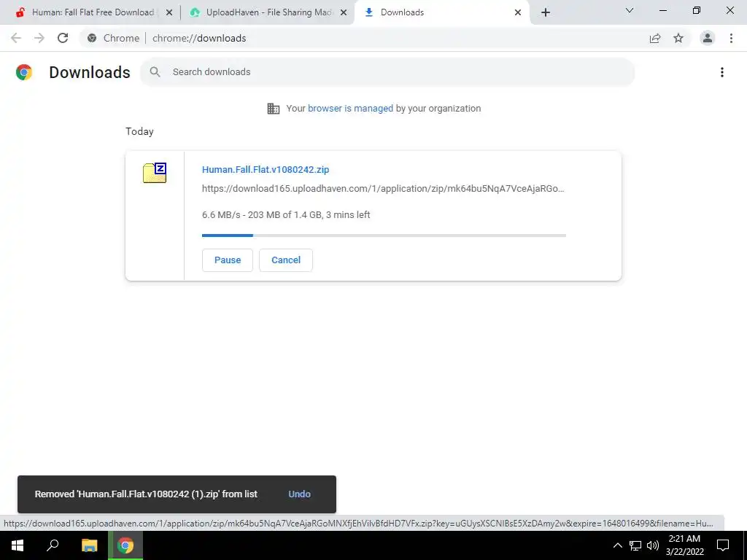
Task: Open the browser is managed link
Action: [x=350, y=109]
